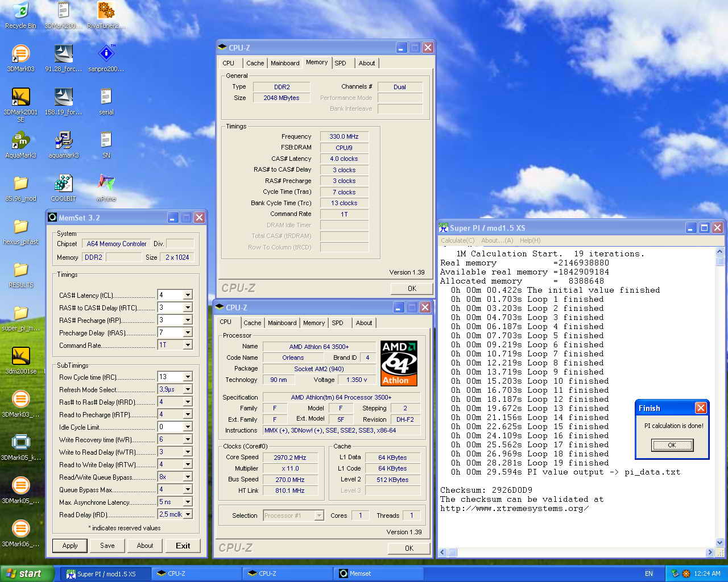Switch to Super PI / mod1.5 XS taskbar button

pyautogui.click(x=106, y=573)
